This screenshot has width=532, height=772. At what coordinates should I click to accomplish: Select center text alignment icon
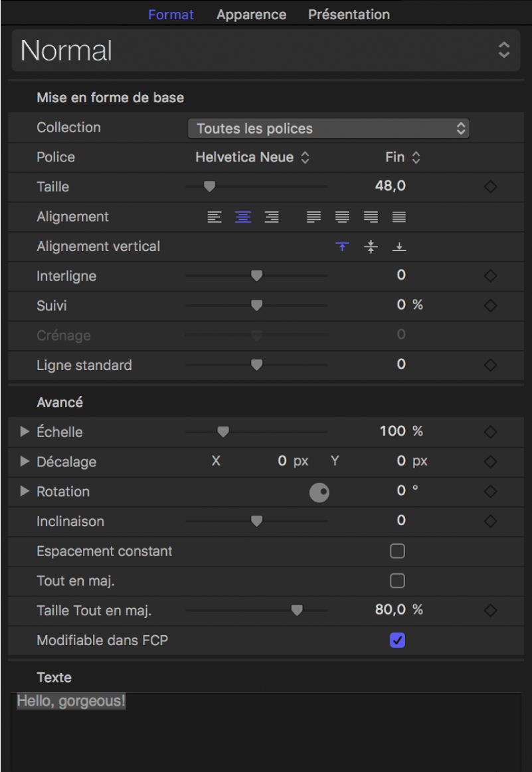click(x=243, y=217)
